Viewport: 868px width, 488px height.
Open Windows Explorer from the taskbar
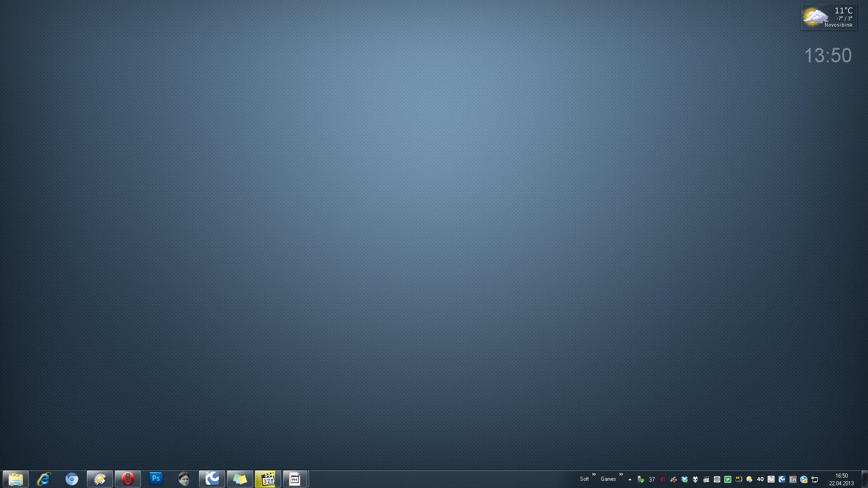point(16,479)
